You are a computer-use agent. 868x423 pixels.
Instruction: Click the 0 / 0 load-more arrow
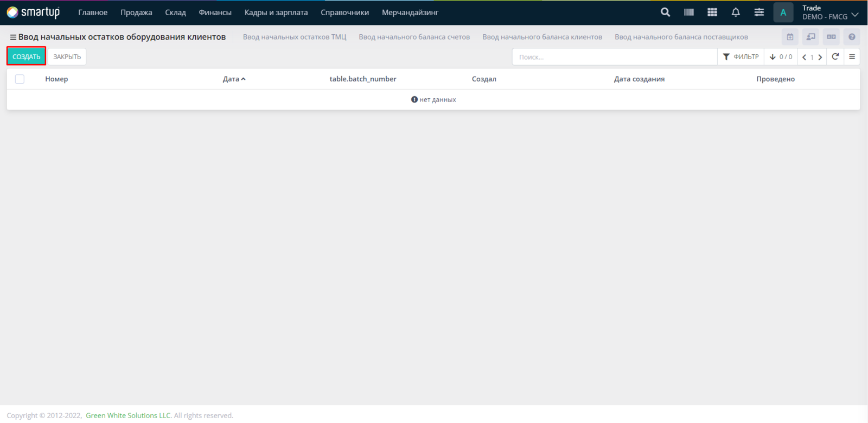781,56
